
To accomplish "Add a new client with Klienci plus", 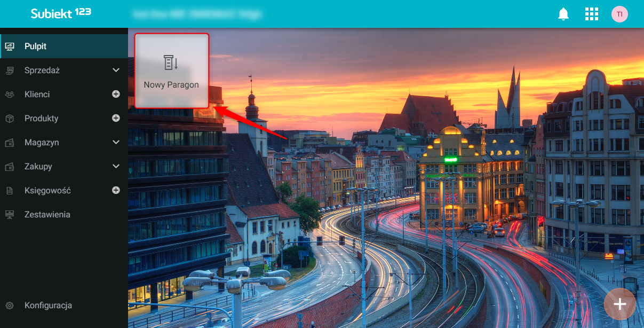I will [116, 94].
